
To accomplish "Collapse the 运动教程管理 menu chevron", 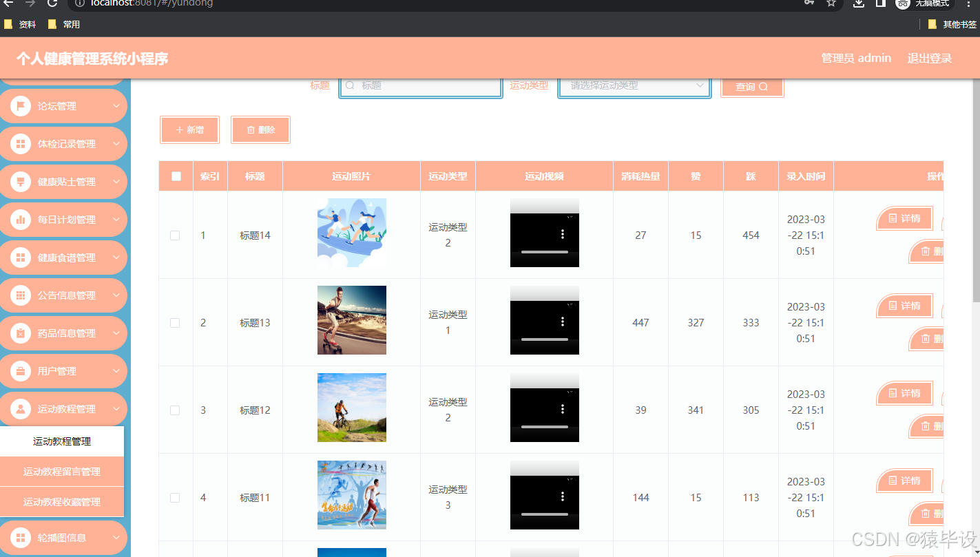I will pos(116,409).
